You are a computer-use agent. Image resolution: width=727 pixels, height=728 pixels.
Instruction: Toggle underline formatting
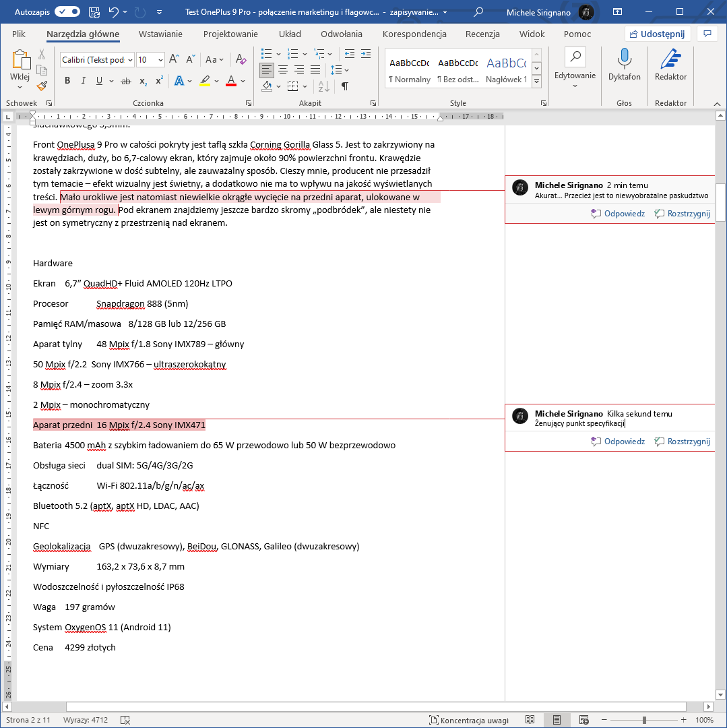pos(99,81)
